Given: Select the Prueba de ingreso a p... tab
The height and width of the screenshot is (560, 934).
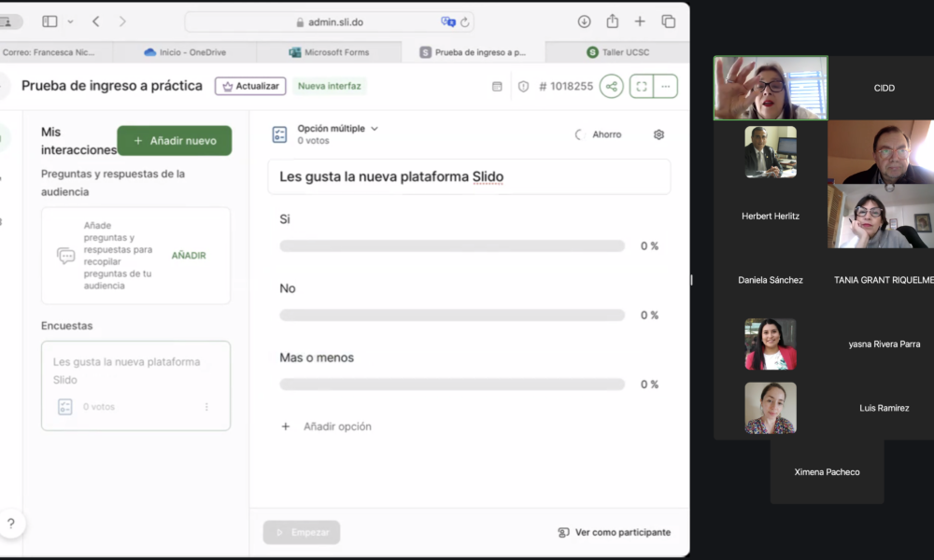Looking at the screenshot, I should [473, 52].
